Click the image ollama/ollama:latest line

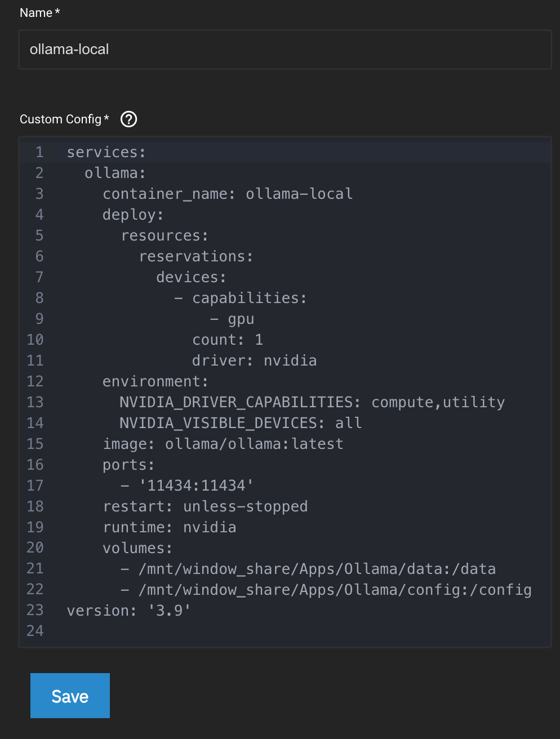tap(223, 444)
